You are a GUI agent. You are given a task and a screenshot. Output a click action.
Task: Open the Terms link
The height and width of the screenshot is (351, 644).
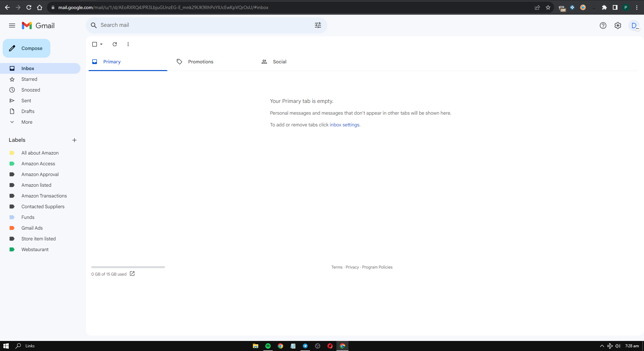tap(337, 267)
